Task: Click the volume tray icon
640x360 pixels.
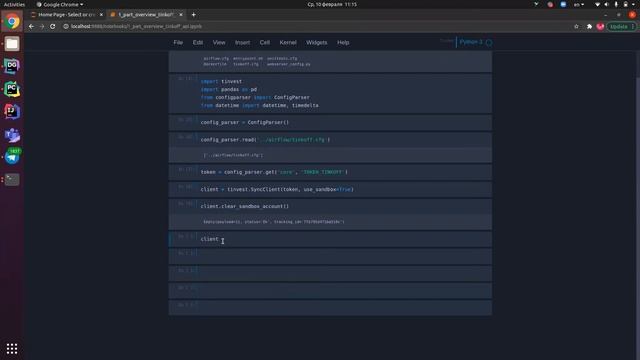Action: pos(607,4)
